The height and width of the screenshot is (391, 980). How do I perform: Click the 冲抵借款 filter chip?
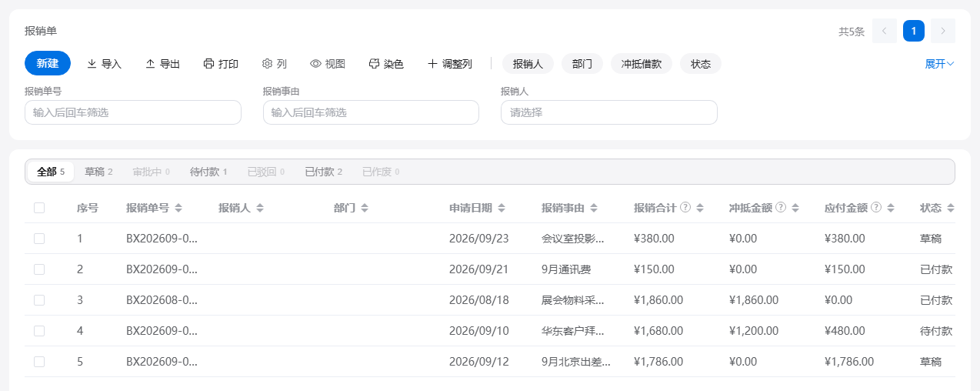642,64
